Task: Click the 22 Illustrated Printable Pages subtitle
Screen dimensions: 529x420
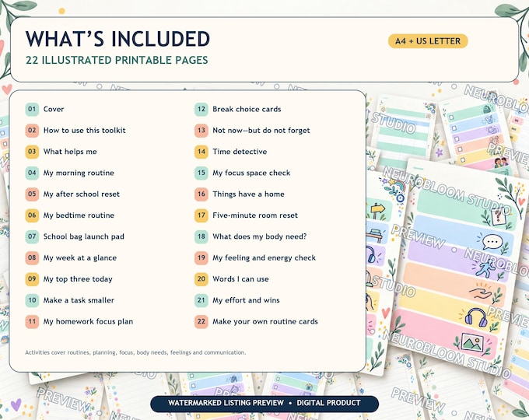Action: 117,61
